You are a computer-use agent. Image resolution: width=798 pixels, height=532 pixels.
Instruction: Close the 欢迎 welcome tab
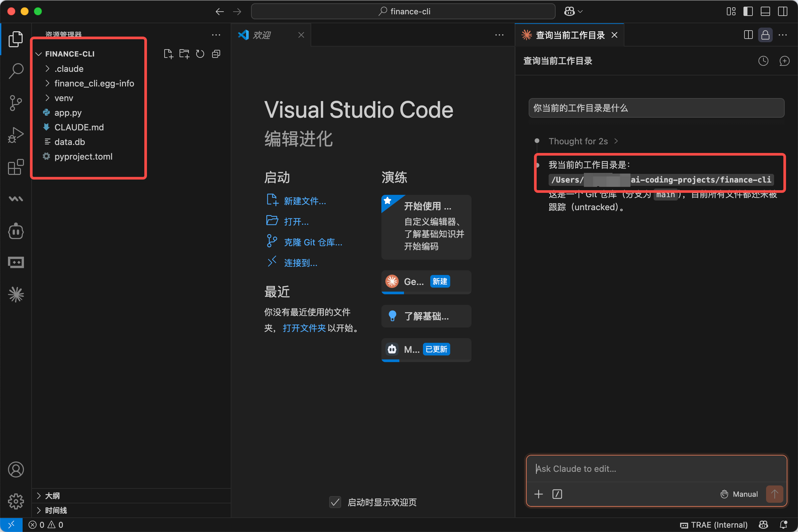(x=301, y=35)
